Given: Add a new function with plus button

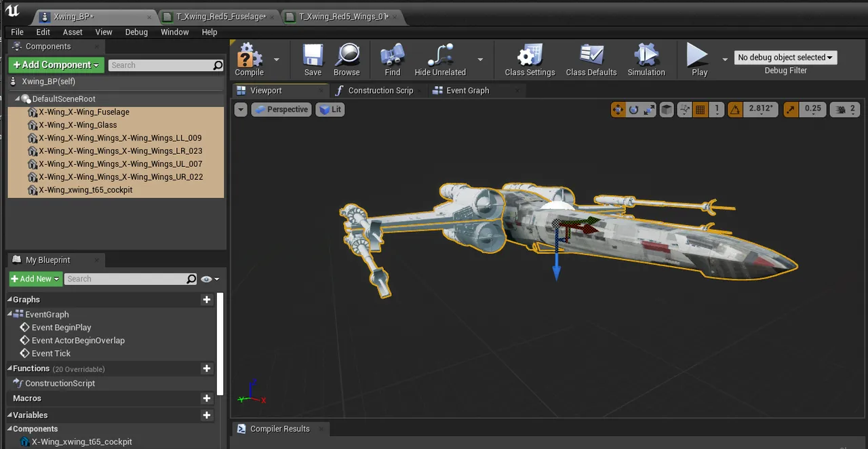Looking at the screenshot, I should click(x=207, y=368).
